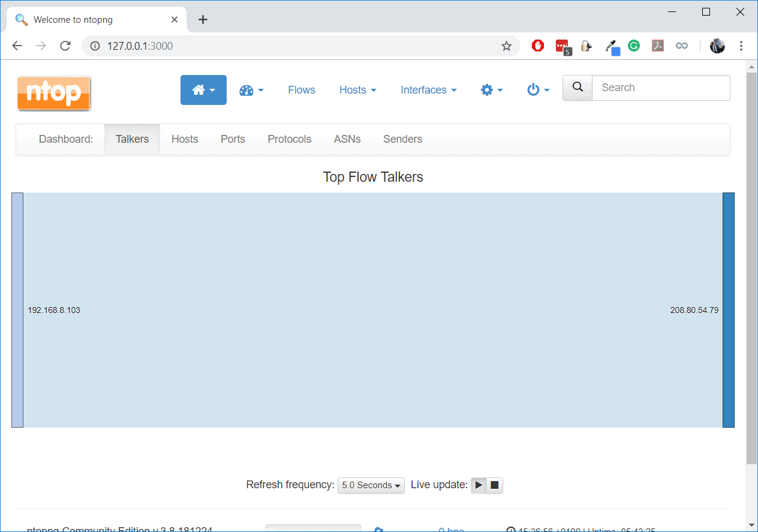Bookmark this page with the star icon
Viewport: 758px width, 532px height.
pyautogui.click(x=506, y=46)
